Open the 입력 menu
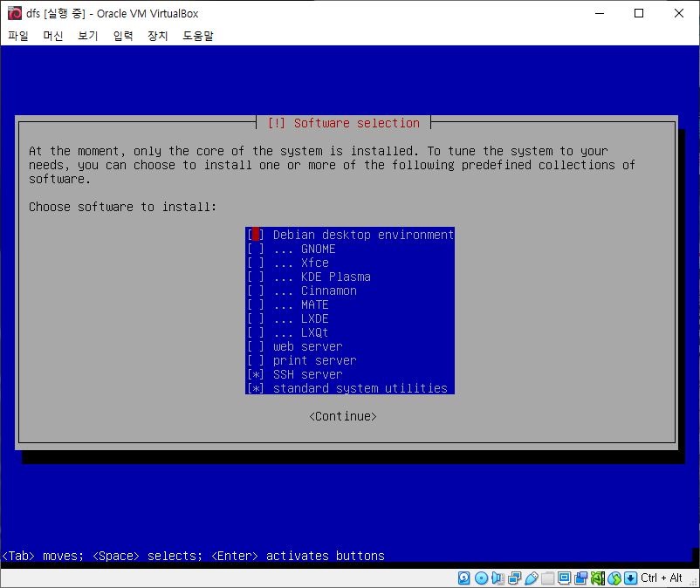This screenshot has height=588, width=700. (123, 36)
